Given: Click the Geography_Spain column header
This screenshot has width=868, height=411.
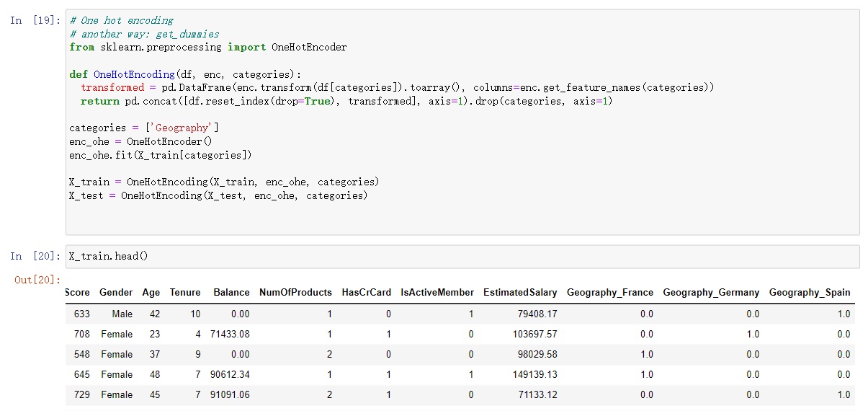Looking at the screenshot, I should coord(810,292).
